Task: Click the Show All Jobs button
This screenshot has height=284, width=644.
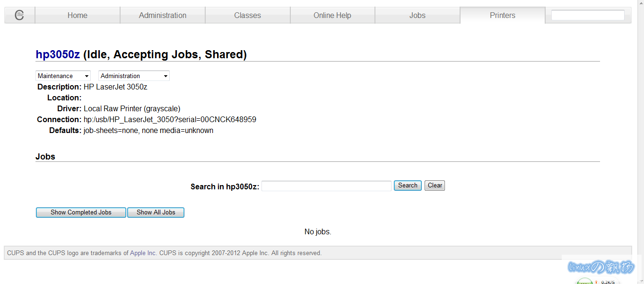Action: click(x=156, y=213)
